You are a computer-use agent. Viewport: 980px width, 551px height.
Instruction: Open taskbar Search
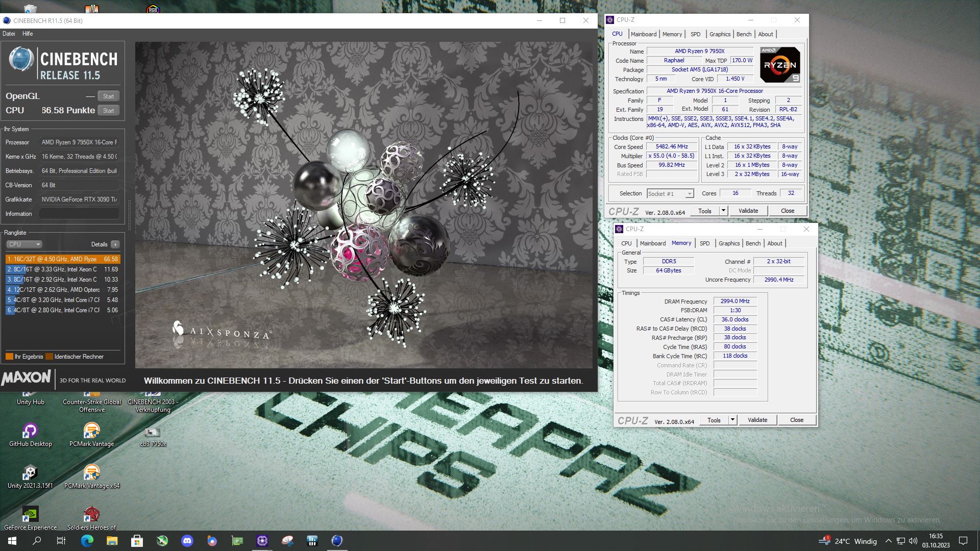[x=37, y=541]
